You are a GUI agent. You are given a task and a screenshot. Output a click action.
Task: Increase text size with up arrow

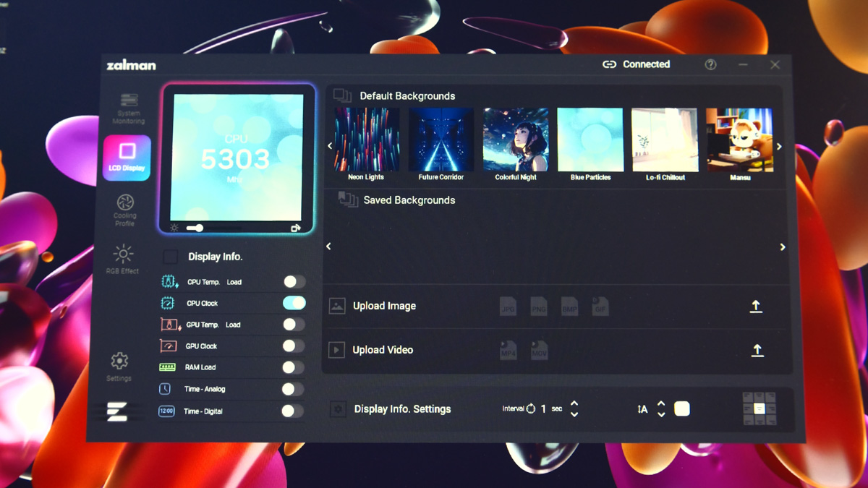661,403
